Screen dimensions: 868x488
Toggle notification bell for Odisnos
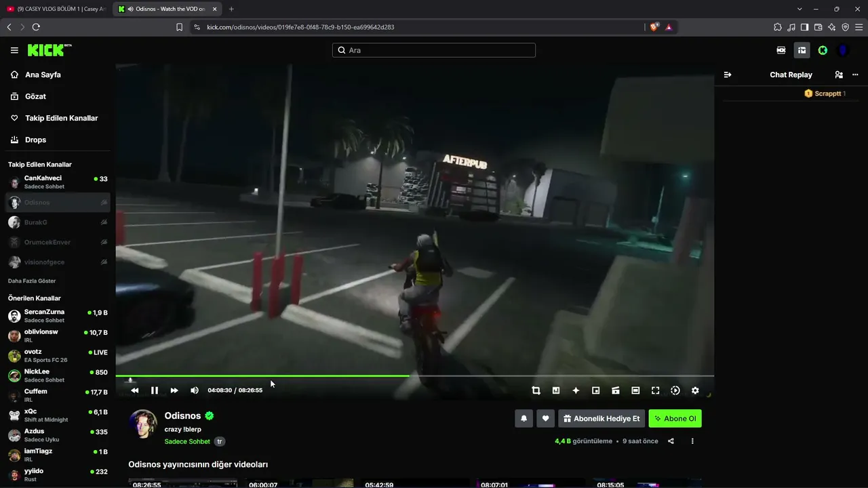[x=524, y=419]
